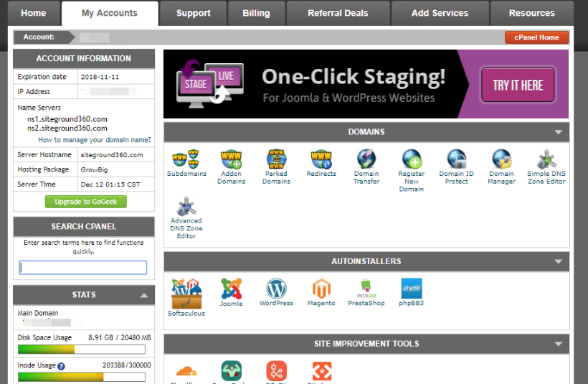
Task: Click the One-Click Staging banner headline
Action: pyautogui.click(x=354, y=77)
